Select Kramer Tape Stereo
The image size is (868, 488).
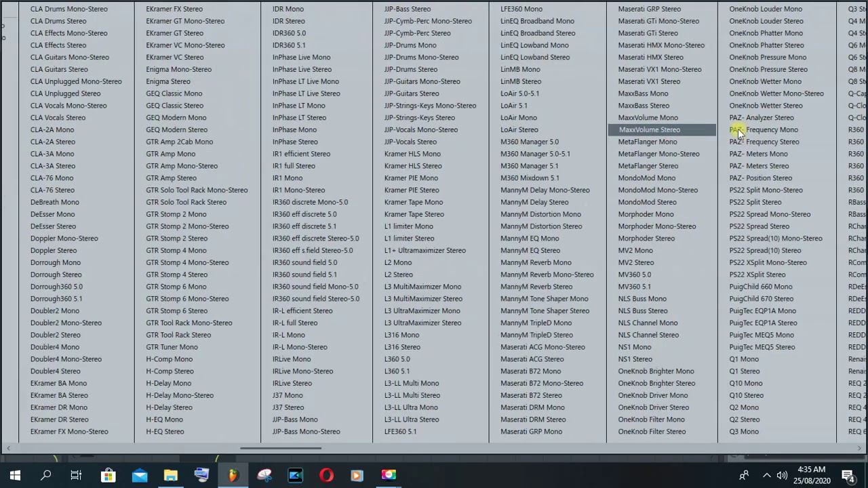(414, 214)
